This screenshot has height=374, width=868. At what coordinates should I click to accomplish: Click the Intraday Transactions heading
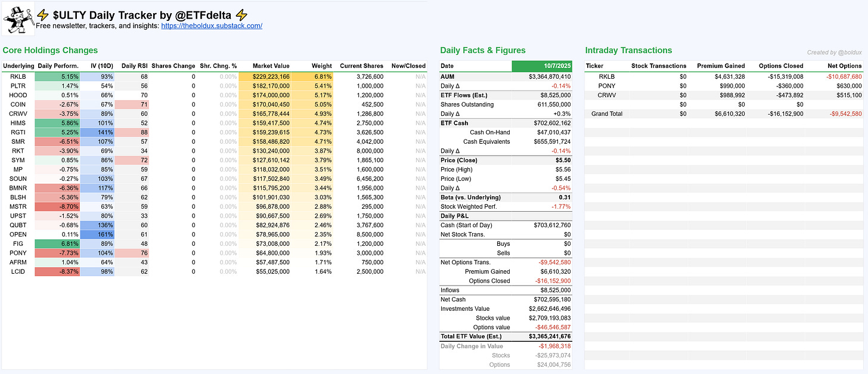click(628, 51)
